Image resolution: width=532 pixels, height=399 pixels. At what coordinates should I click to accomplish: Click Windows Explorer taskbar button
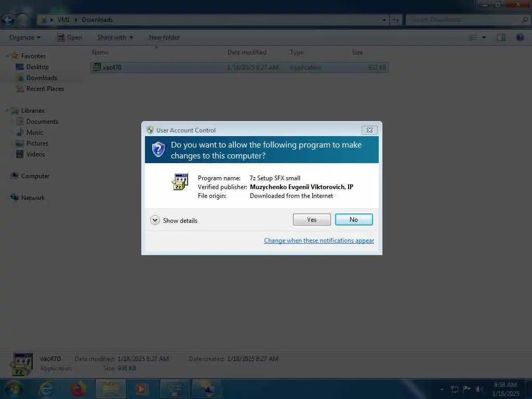(111, 389)
